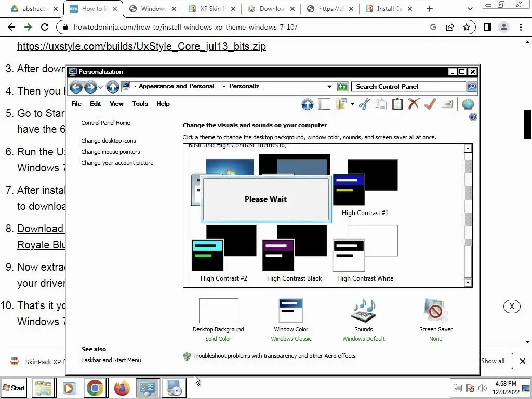Click Change mouse pointers link
The height and width of the screenshot is (399, 532).
coord(110,152)
